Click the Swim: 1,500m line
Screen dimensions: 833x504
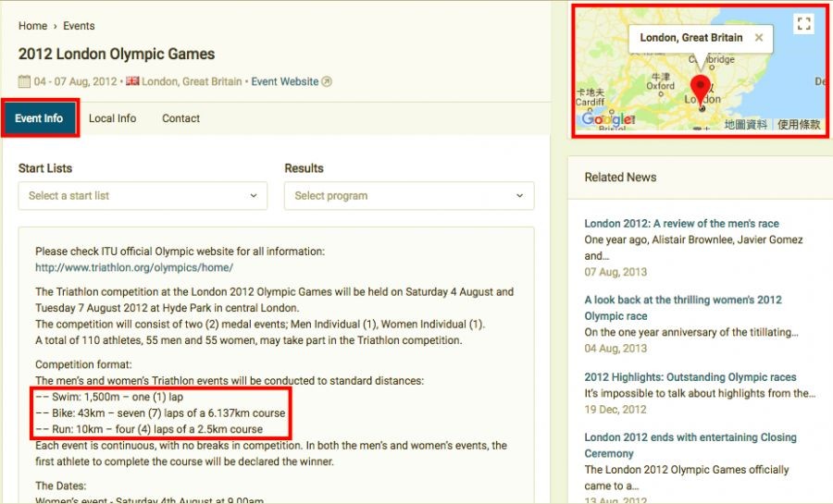pos(109,397)
